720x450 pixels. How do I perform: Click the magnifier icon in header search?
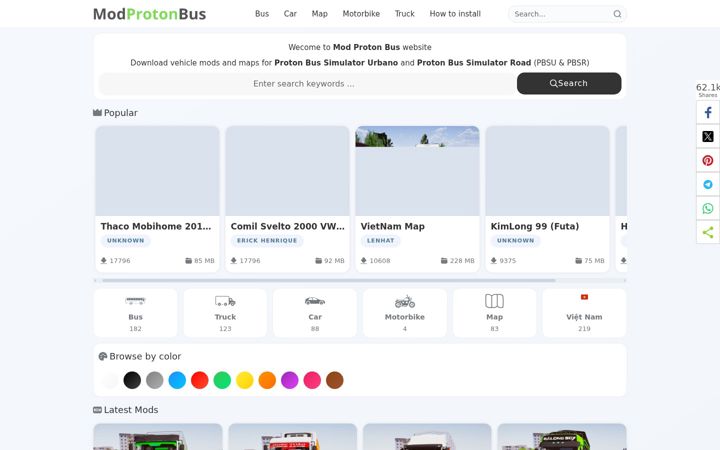617,14
